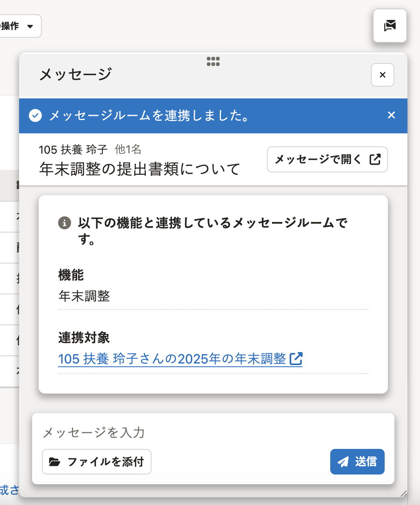This screenshot has width=420, height=505.
Task: Focus the メッセージを入力 text field
Action: point(213,432)
